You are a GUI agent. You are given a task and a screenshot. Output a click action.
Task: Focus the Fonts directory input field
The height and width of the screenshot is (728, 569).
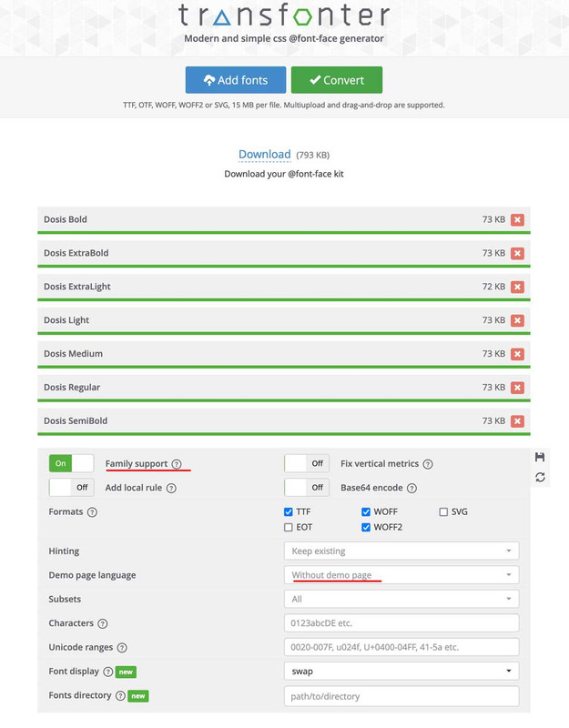[401, 696]
